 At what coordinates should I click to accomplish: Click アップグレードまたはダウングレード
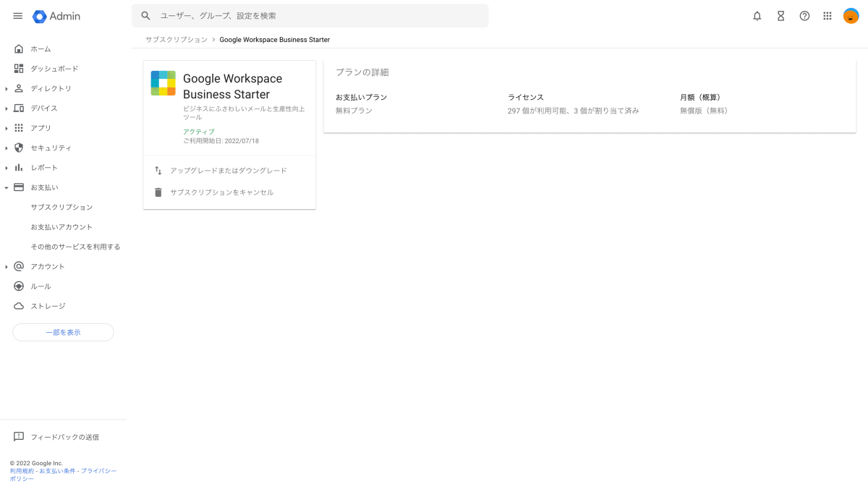[229, 171]
